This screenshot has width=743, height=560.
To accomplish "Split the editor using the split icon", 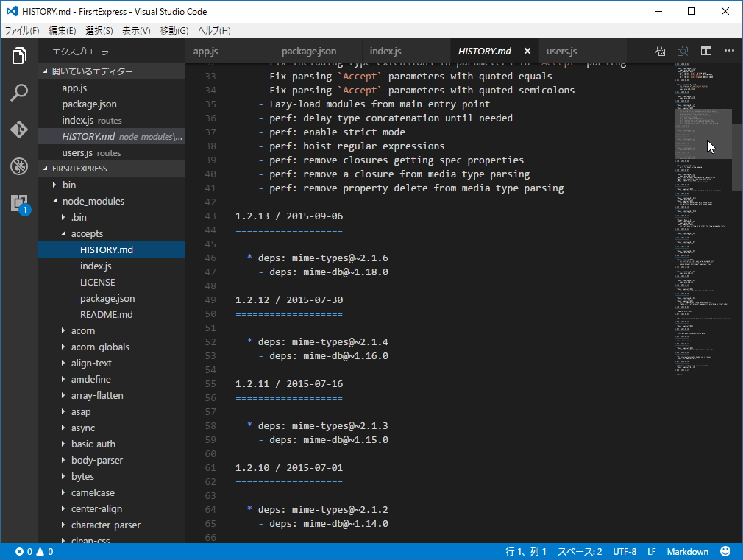I will 706,52.
